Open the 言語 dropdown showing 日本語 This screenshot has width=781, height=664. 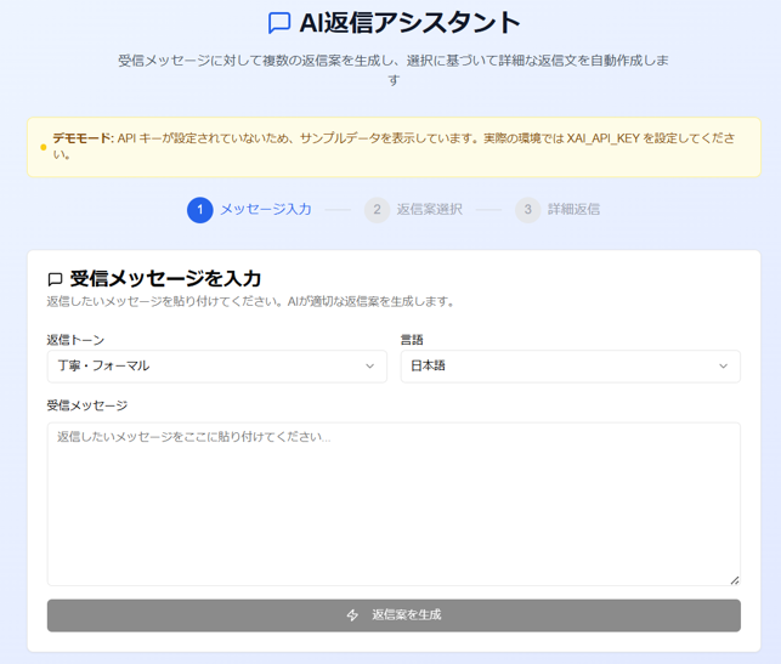click(570, 366)
